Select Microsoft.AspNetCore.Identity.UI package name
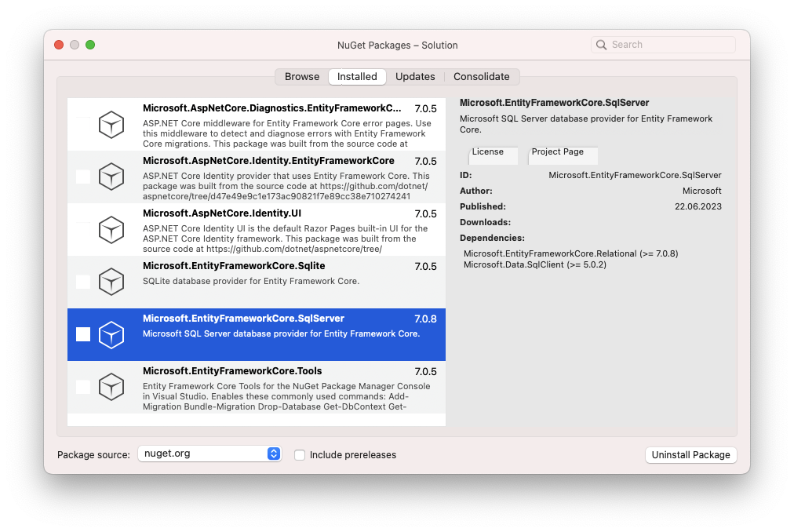 pos(222,213)
